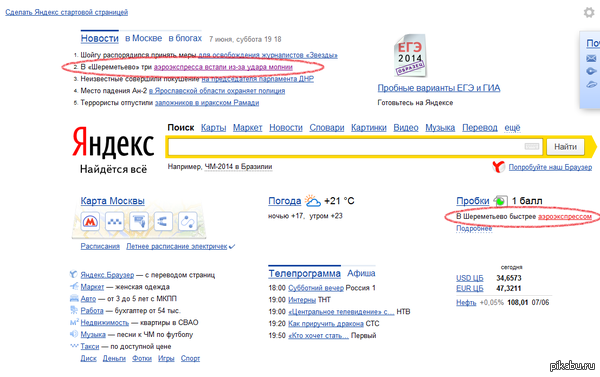The image size is (600, 377).
Task: Open «Кто хочет стать... TV listing
Action: pos(318,335)
